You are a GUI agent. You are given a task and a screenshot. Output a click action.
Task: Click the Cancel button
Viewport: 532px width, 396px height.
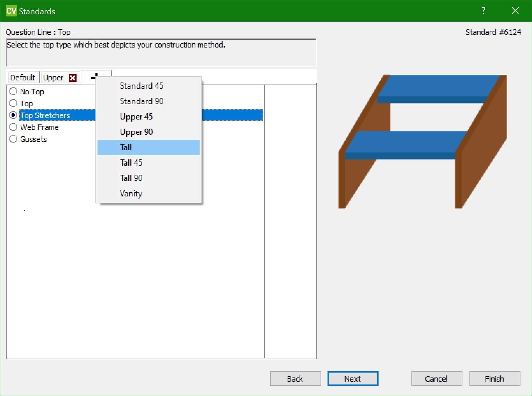[x=437, y=379]
